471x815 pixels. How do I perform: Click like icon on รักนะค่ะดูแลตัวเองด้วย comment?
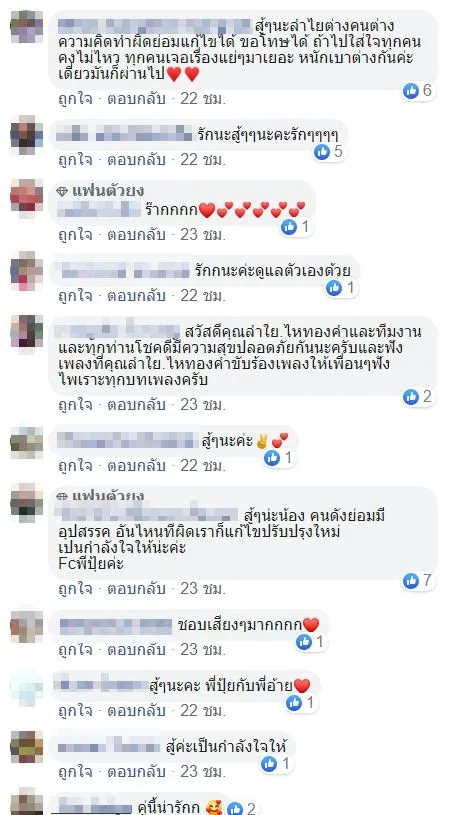point(334,287)
